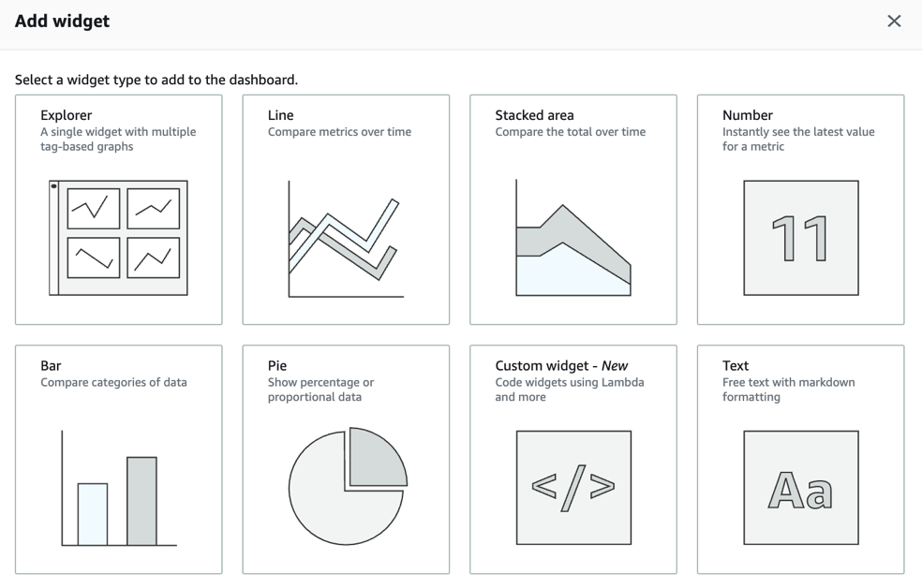922x588 pixels.
Task: Click the Custom widget - New label
Action: 559,365
